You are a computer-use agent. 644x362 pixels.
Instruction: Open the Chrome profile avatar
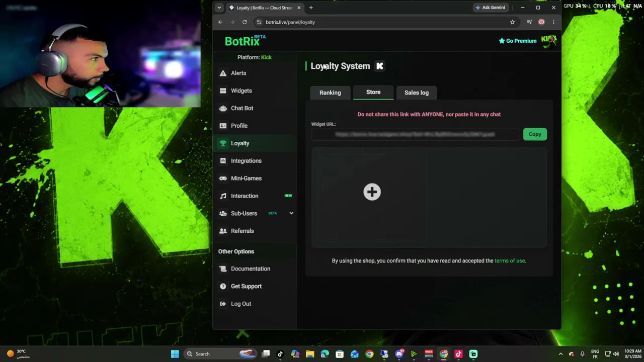coord(541,22)
